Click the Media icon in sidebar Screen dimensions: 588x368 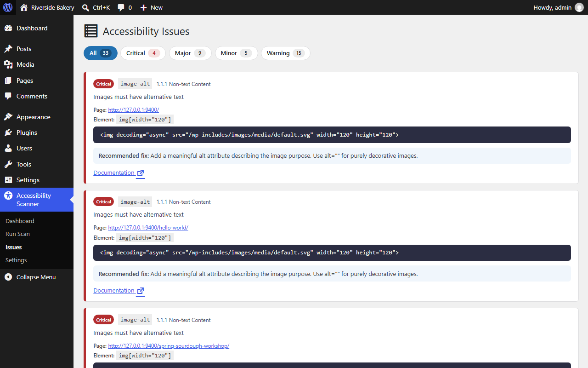pyautogui.click(x=8, y=64)
